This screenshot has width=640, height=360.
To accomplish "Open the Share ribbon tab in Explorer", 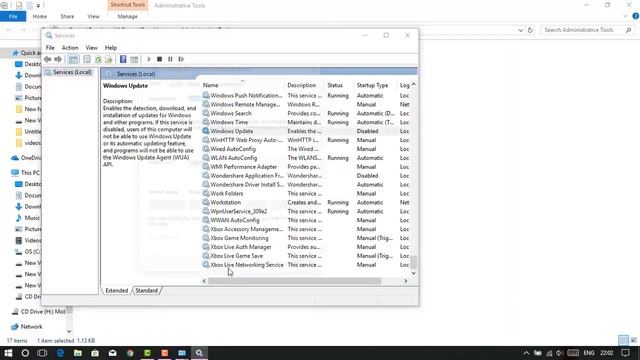I will tap(67, 16).
